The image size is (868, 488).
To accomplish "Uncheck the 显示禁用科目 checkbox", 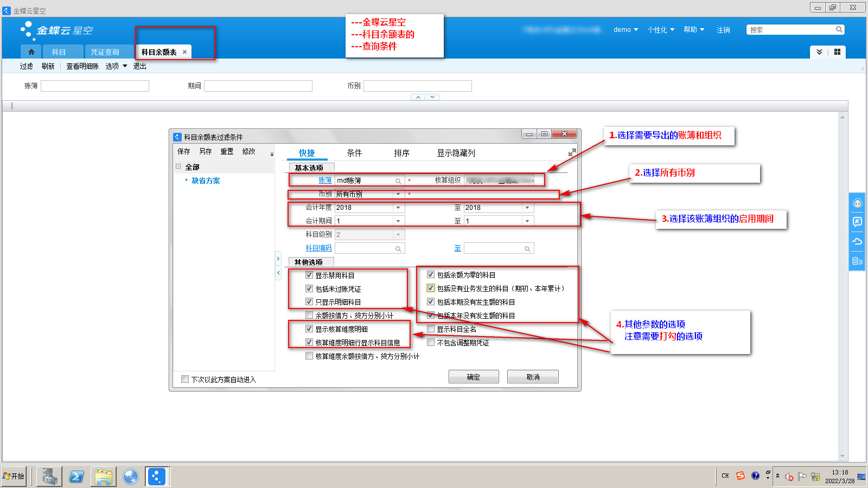I will pos(309,275).
